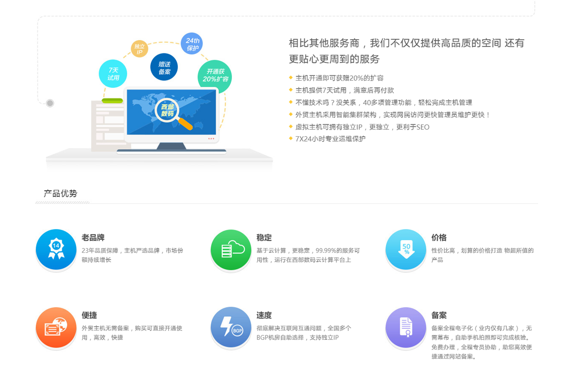Click the gray timeline dot marker
Screen dimensions: 565x392
click(50, 103)
